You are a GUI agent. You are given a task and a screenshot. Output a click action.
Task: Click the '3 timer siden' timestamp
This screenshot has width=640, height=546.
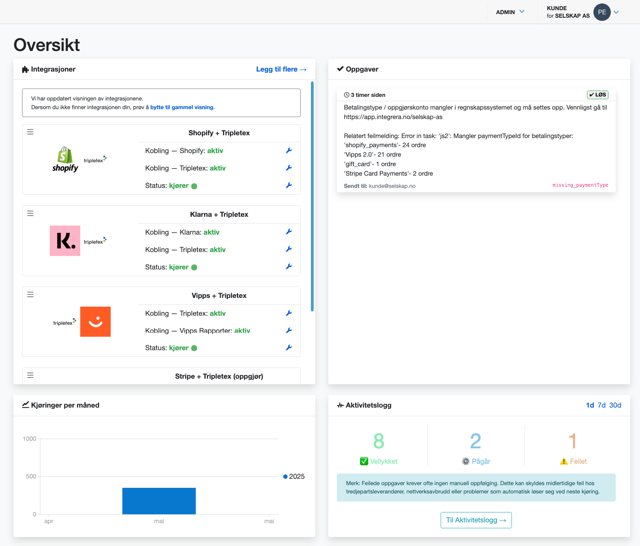[368, 95]
